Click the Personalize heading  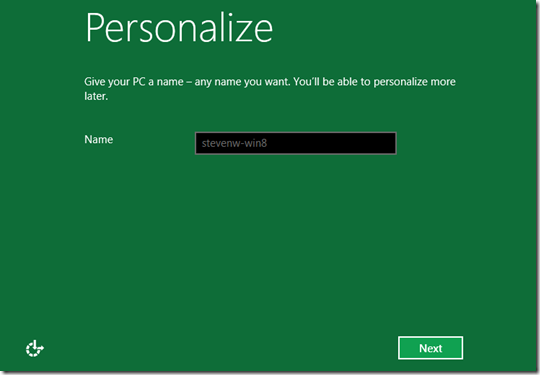179,28
